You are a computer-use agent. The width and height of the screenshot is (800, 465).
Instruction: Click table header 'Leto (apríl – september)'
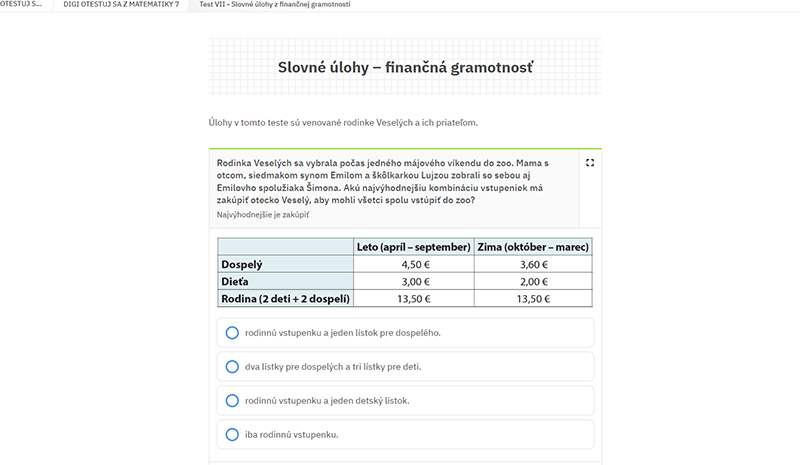tap(413, 247)
